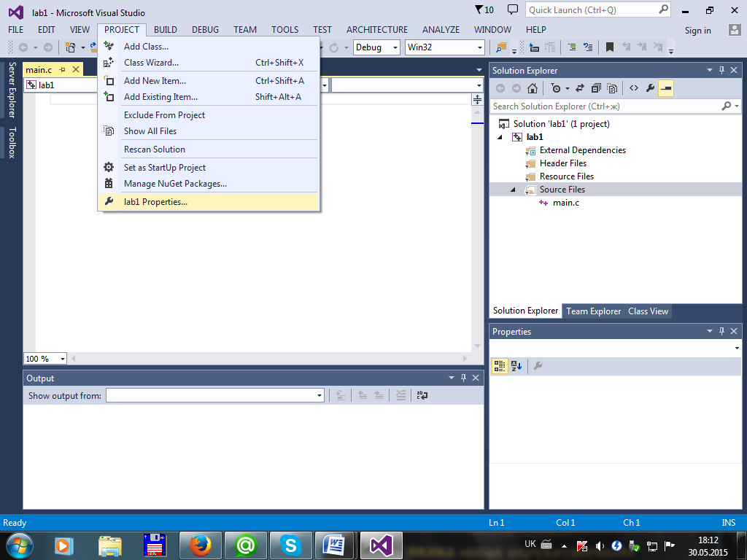Click Pending Changes Filter clock icon
Screen dimensions: 747x560
[555, 88]
